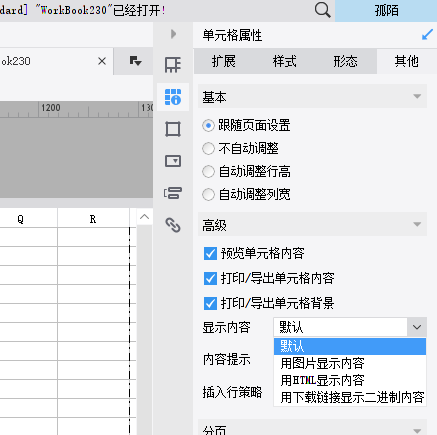Uncheck 打印/导出单元格背景 checkbox
Viewport: 437px width, 435px height.
(x=210, y=304)
